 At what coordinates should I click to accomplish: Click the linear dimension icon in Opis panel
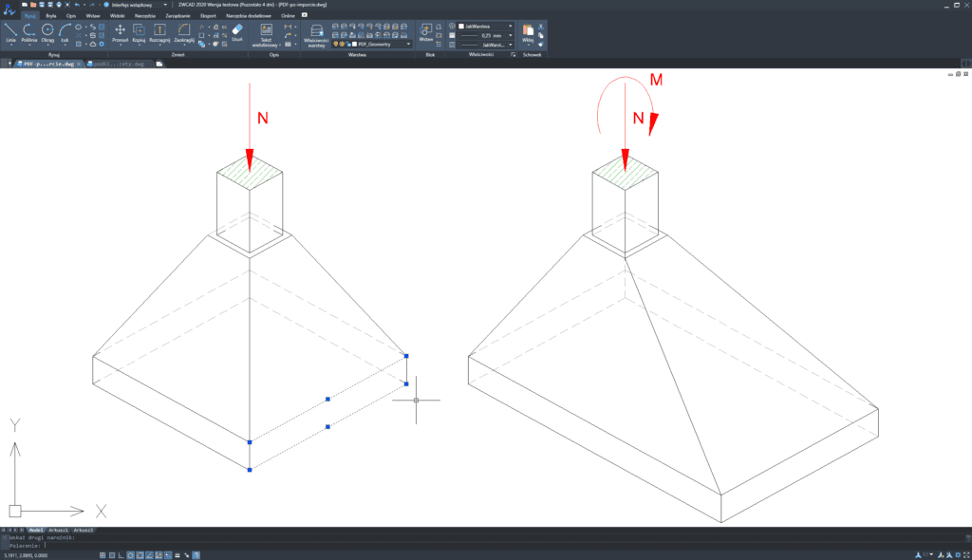288,27
